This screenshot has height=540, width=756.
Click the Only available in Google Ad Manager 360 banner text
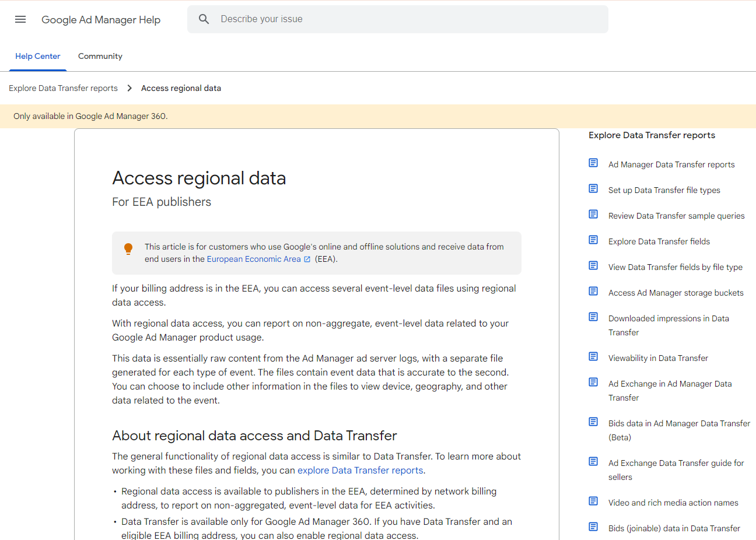(x=90, y=116)
